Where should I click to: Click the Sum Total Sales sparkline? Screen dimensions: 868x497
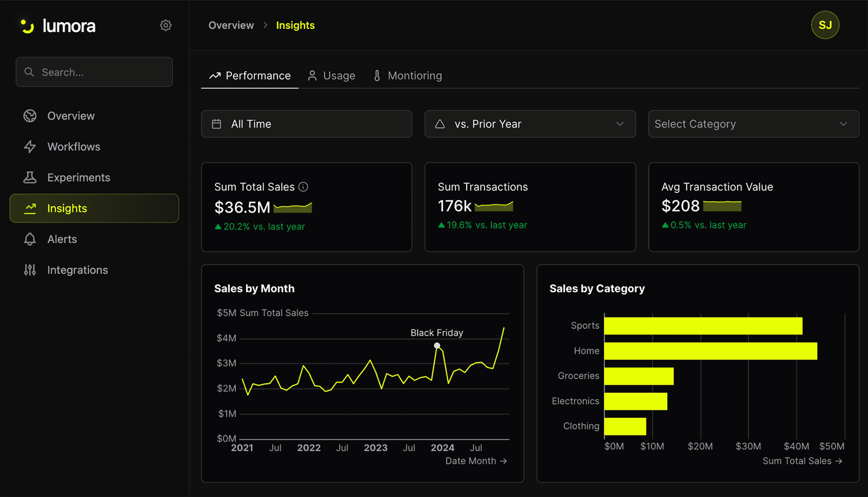(x=293, y=207)
